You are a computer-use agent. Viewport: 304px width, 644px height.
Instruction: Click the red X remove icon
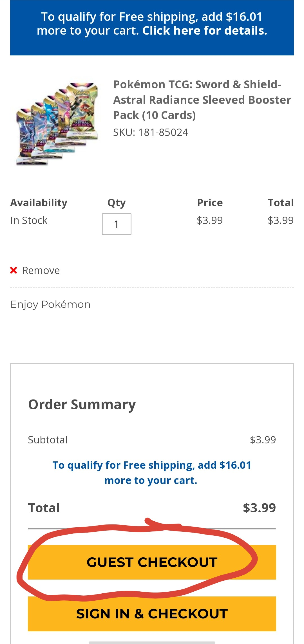[x=14, y=270]
